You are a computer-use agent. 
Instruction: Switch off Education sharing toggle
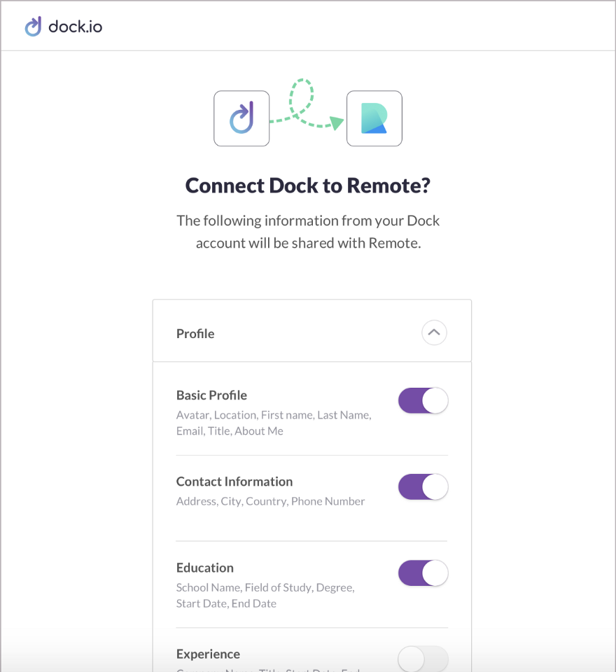[423, 573]
